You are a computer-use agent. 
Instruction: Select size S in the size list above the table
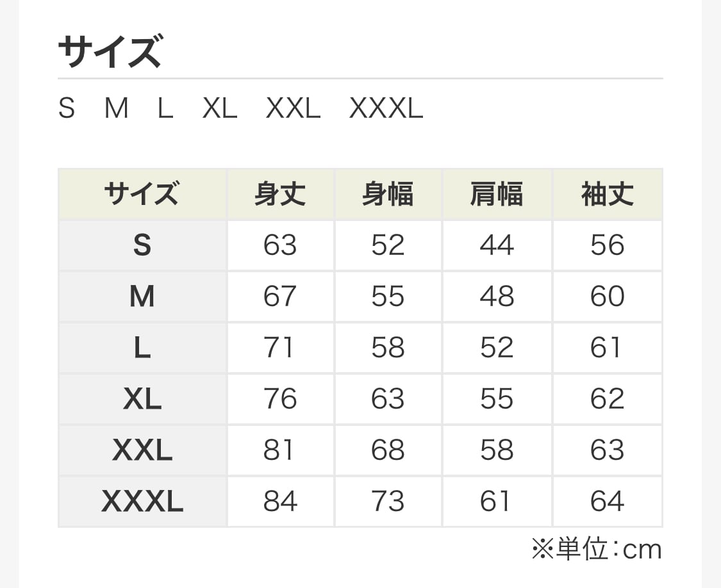tap(67, 109)
